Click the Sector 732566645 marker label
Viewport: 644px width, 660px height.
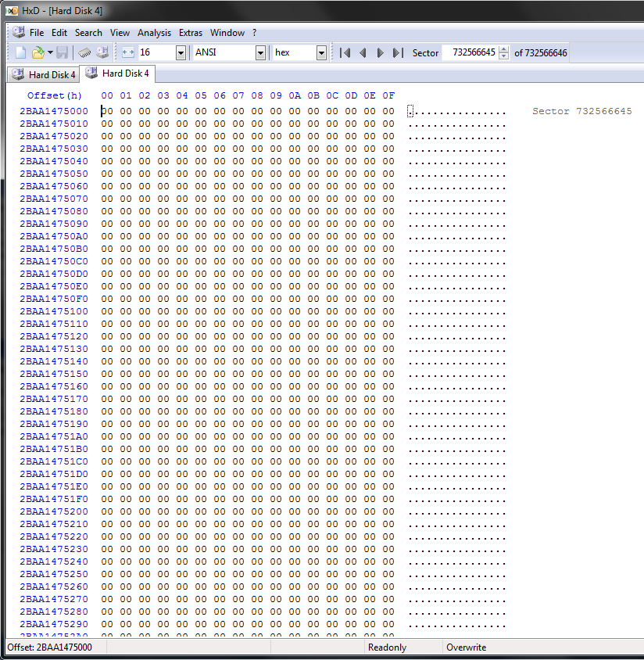(581, 111)
